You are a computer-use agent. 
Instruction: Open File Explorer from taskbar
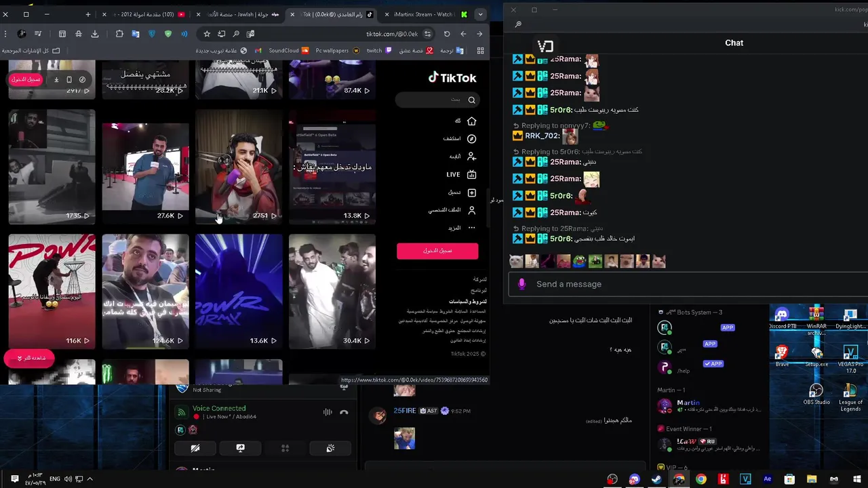812,479
